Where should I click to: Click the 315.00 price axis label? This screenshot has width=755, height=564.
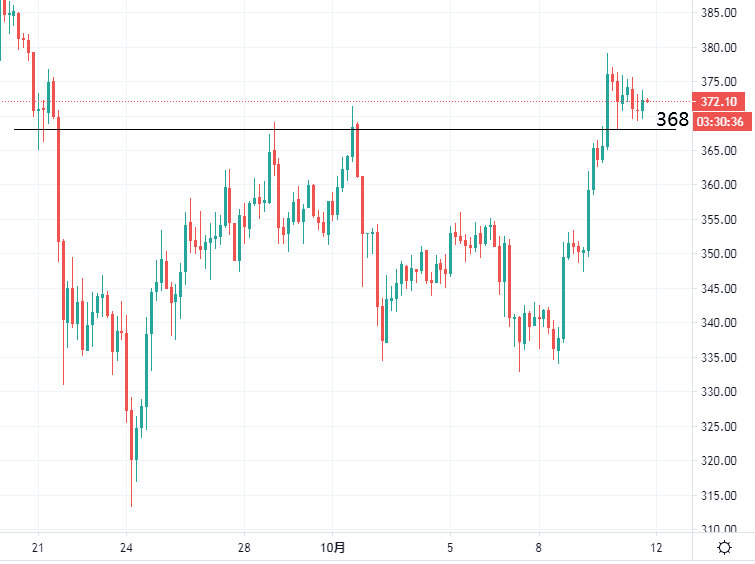pyautogui.click(x=719, y=496)
